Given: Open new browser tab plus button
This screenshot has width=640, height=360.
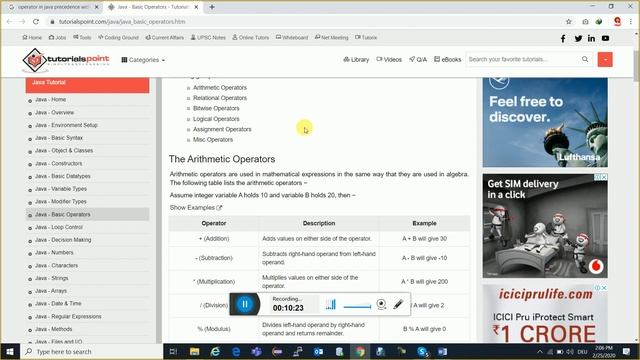Looking at the screenshot, I should tap(212, 7).
